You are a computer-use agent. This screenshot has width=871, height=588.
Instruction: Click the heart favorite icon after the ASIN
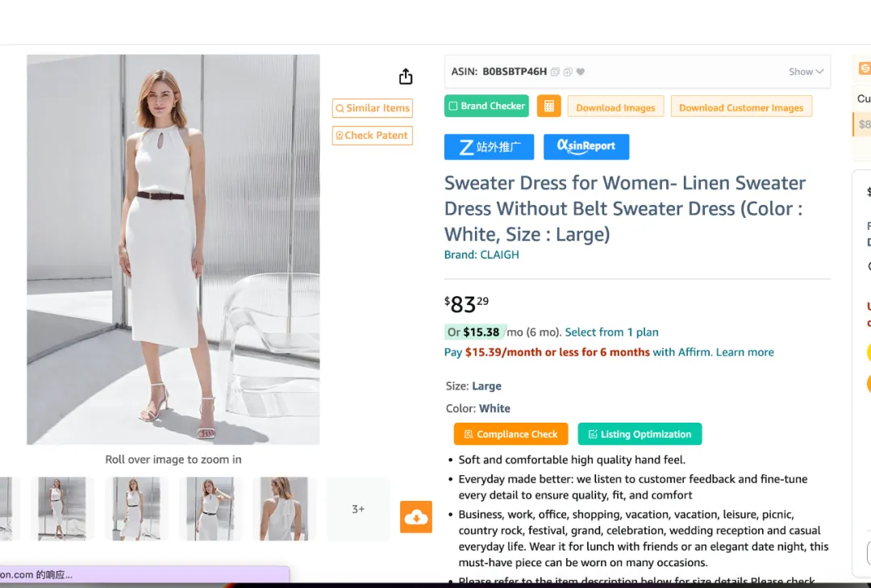click(x=581, y=72)
